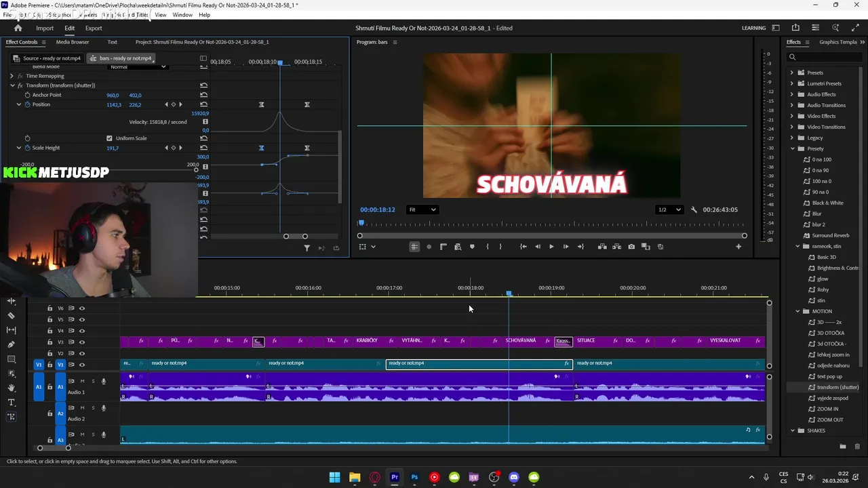The width and height of the screenshot is (868, 488).
Task: Select the Rectangle tool
Action: tap(12, 359)
